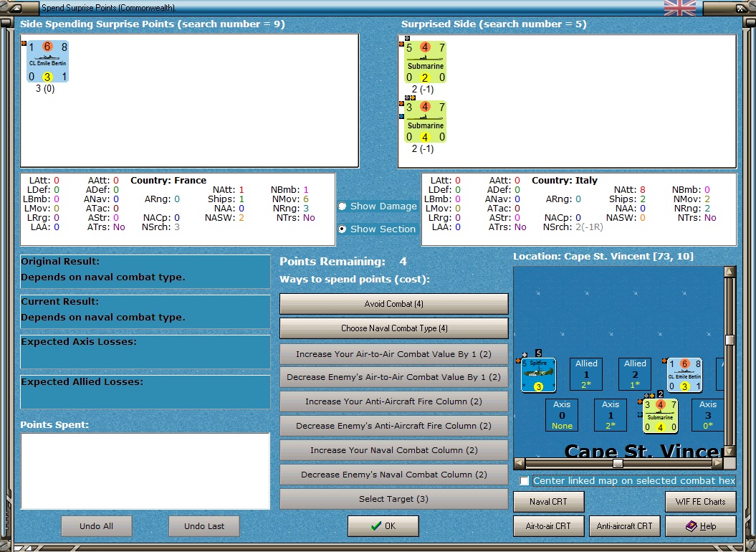Click the British flag icon in title bar
Viewport: 756px width, 552px height.
tap(680, 8)
